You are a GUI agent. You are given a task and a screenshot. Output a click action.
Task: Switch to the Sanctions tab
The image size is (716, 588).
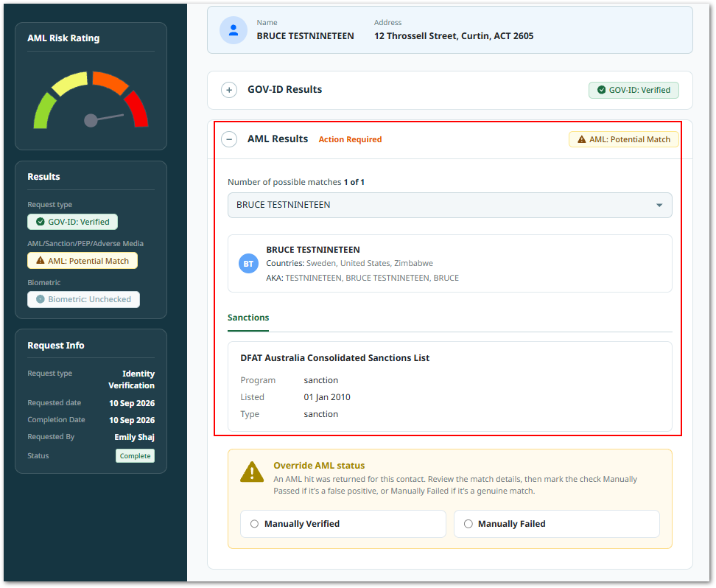(248, 318)
